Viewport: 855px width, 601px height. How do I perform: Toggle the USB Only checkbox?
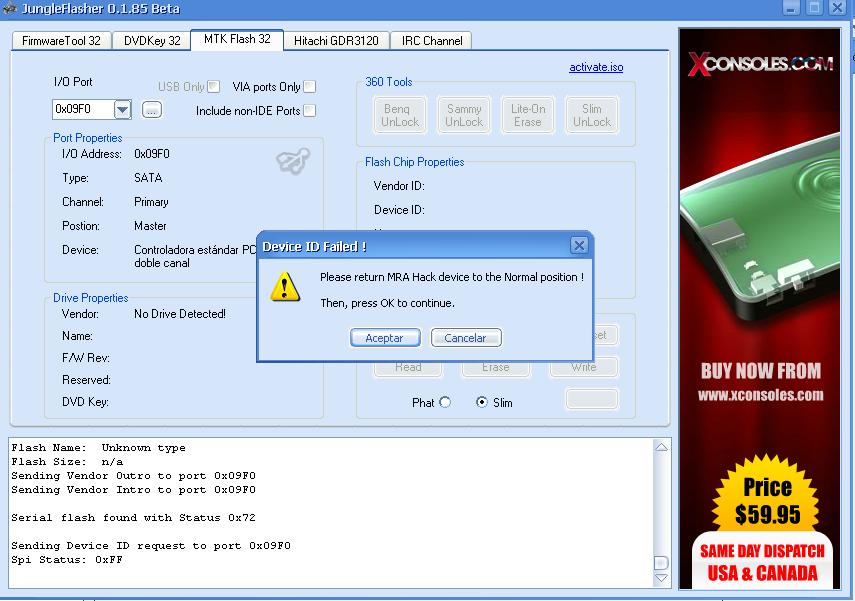pyautogui.click(x=214, y=87)
